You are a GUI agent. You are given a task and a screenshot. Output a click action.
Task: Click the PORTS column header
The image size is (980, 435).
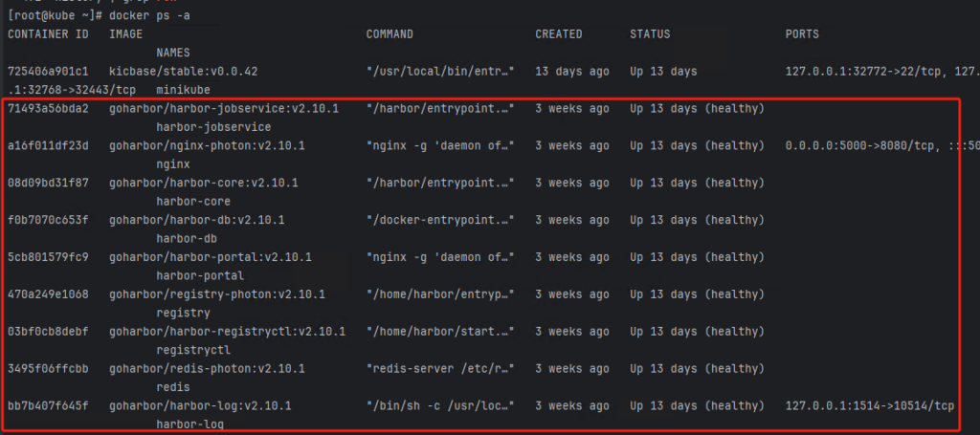point(802,34)
